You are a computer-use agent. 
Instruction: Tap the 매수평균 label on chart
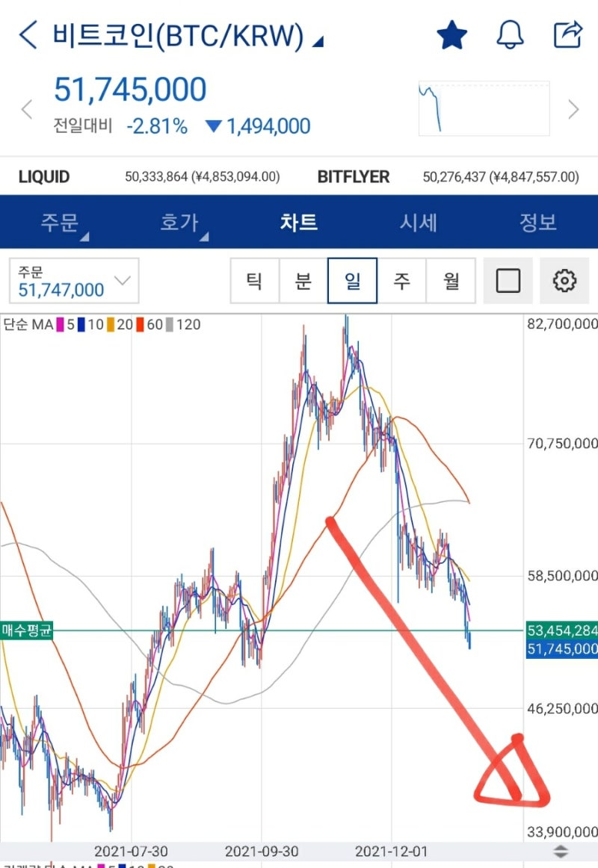pyautogui.click(x=27, y=630)
